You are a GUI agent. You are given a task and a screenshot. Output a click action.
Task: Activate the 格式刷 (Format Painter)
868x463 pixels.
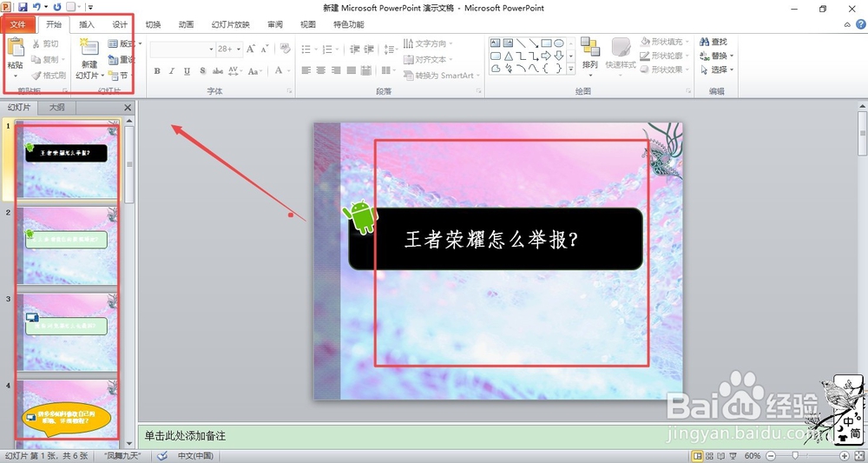[49, 76]
